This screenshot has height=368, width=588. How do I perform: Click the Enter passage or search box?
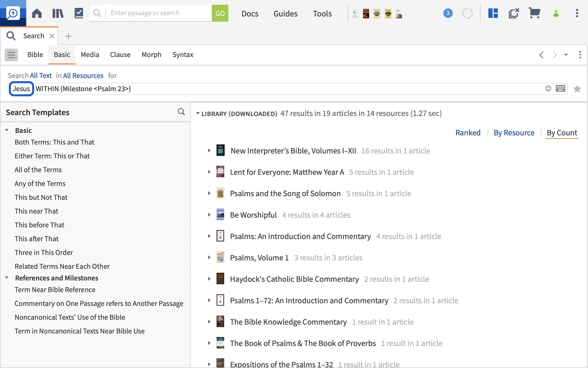(x=158, y=13)
